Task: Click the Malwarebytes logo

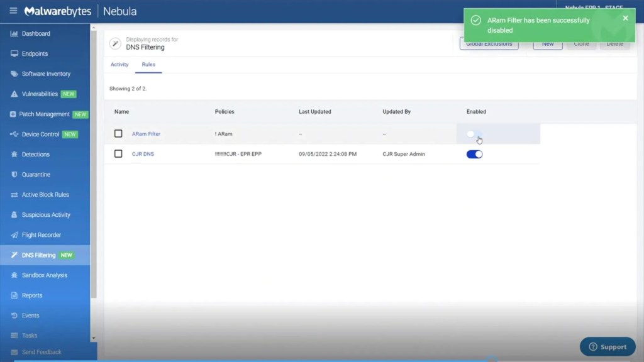Action: tap(57, 11)
